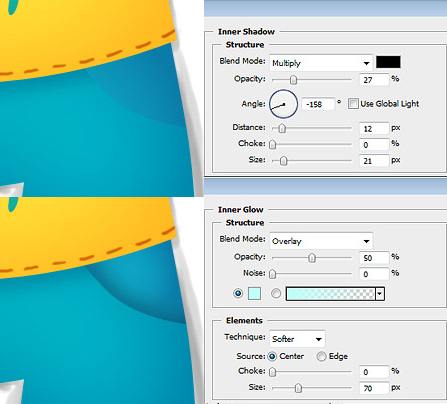Select the gradient radio button
This screenshot has width=447, height=404.
[276, 293]
